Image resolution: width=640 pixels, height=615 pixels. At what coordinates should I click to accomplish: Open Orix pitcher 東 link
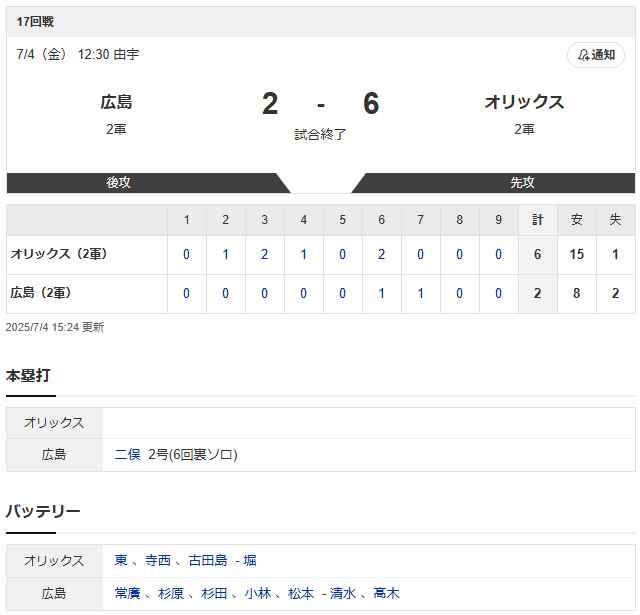point(121,560)
